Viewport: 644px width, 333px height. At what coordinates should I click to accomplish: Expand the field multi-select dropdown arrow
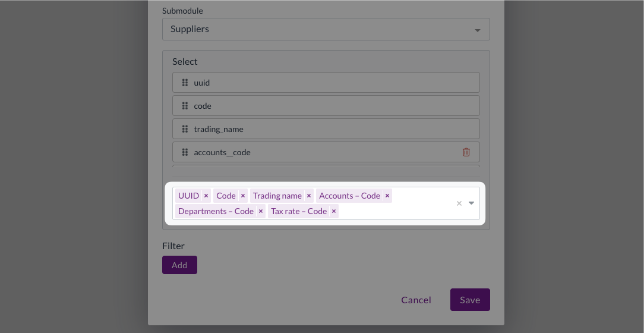tap(472, 203)
